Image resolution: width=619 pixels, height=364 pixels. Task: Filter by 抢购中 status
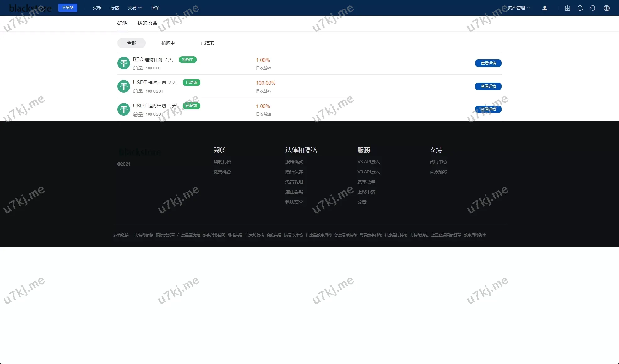[x=168, y=43]
